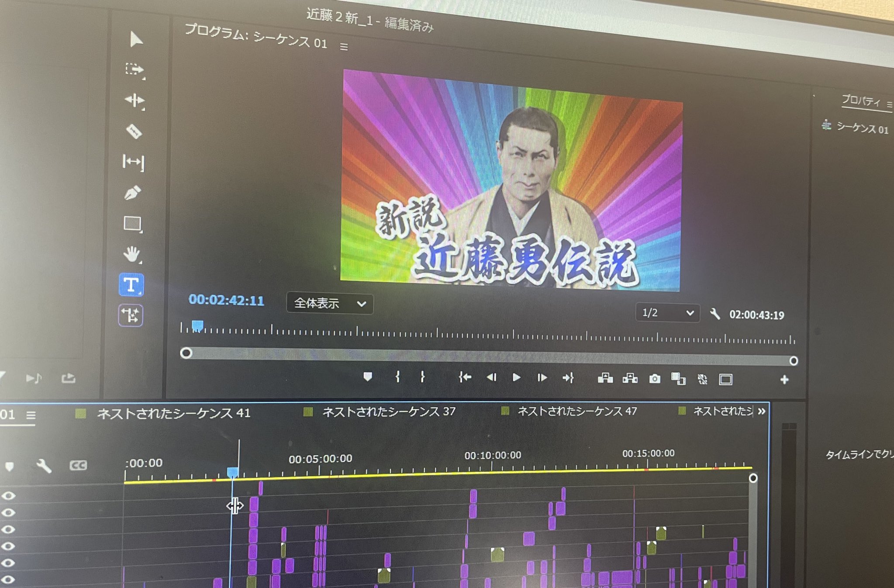The height and width of the screenshot is (588, 894).
Task: Mark Out point in Program monitor
Action: (x=422, y=377)
